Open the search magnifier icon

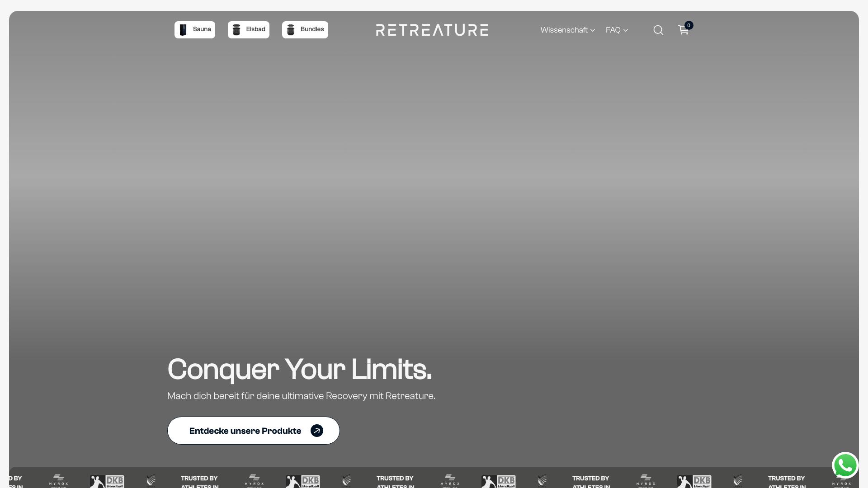coord(658,30)
